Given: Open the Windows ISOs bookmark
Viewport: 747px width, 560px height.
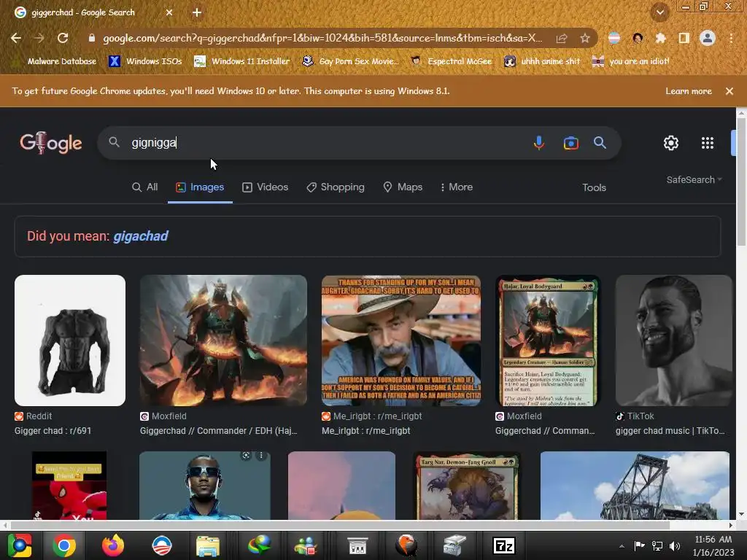Looking at the screenshot, I should pyautogui.click(x=146, y=61).
